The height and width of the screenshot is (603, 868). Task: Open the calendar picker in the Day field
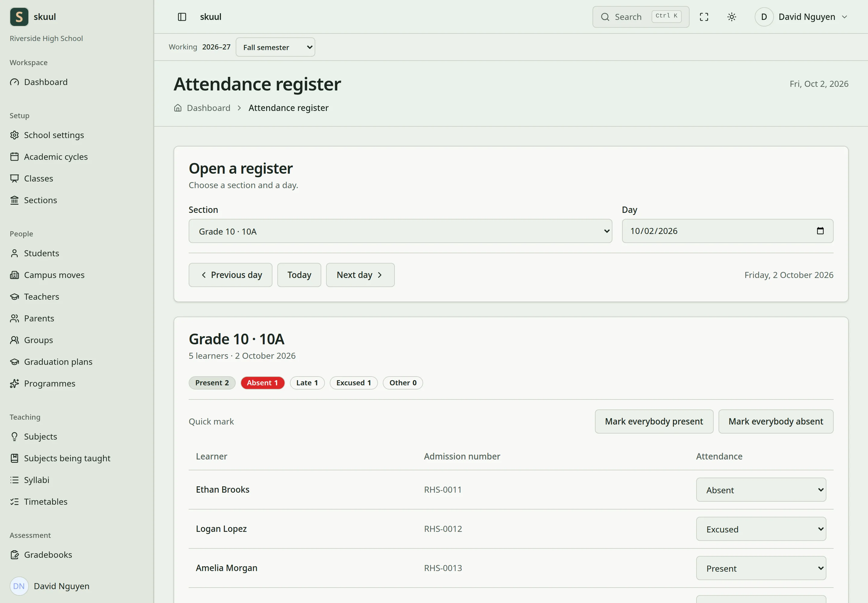(x=820, y=231)
